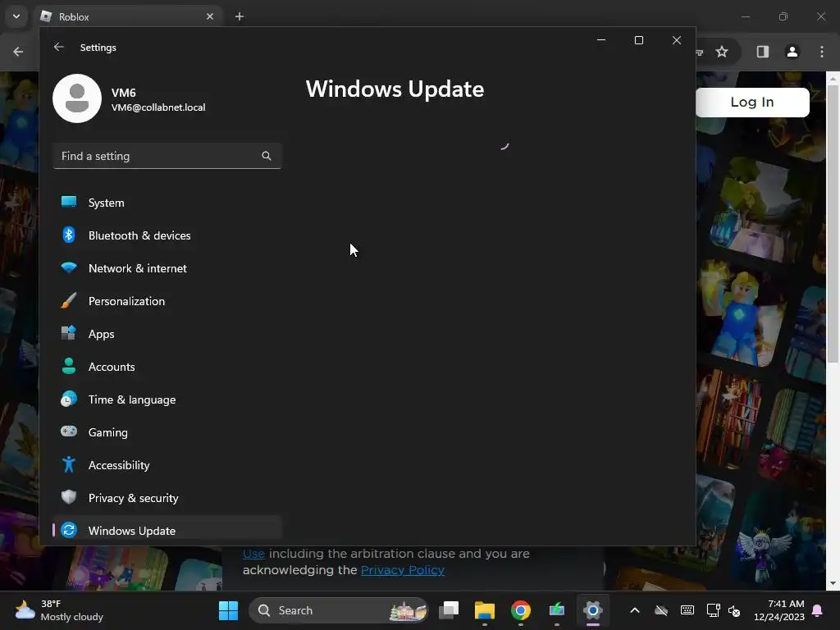This screenshot has height=630, width=840.
Task: Click the VM6@collabnet.local account email
Action: tap(158, 107)
